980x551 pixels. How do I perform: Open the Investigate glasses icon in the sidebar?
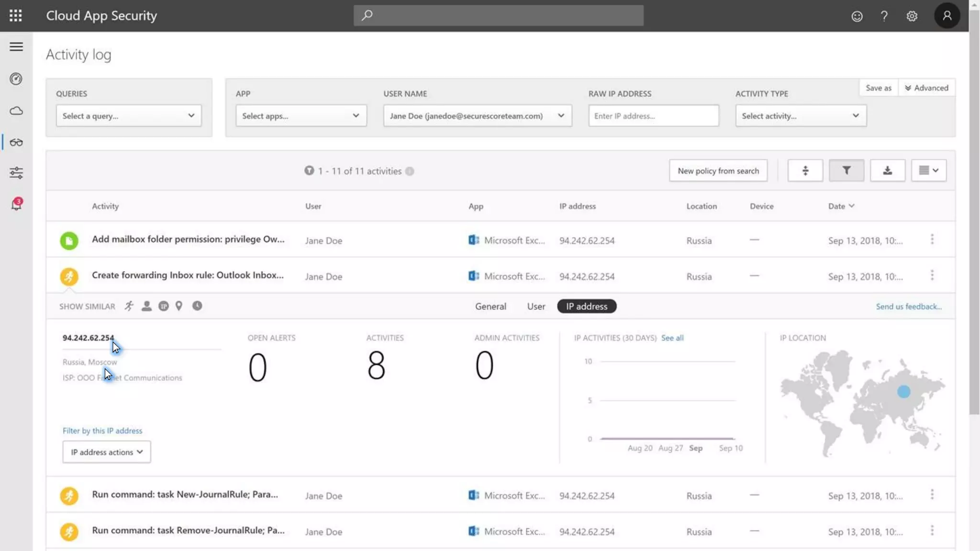pos(16,143)
